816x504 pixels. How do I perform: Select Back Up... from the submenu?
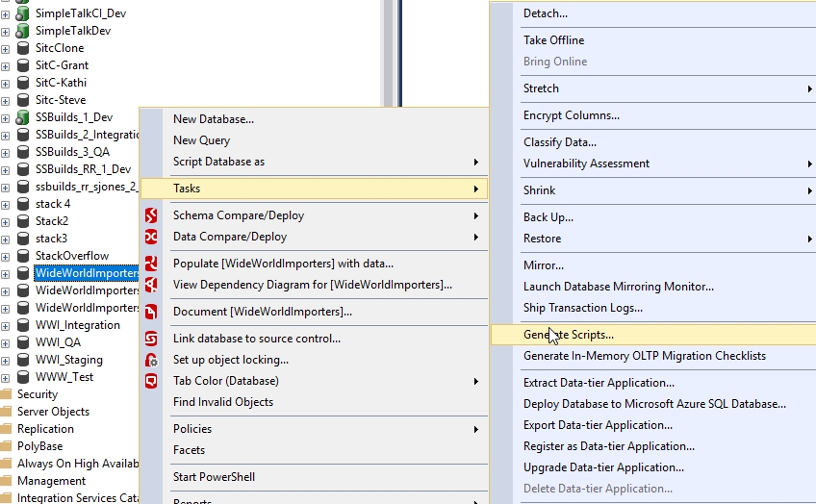pyautogui.click(x=548, y=217)
